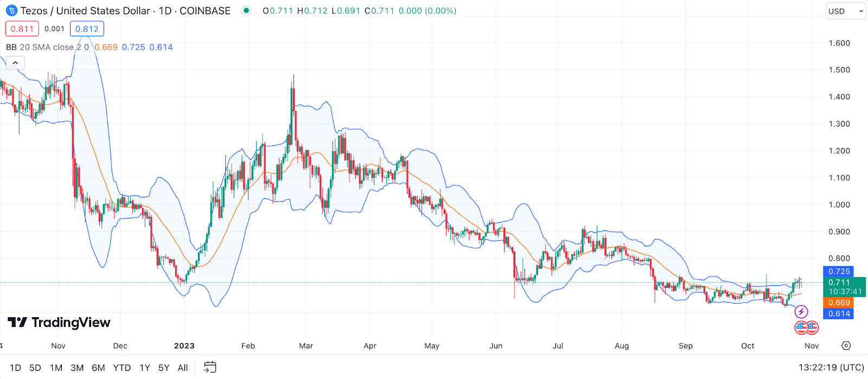Click the Tezos coin logo icon
The width and height of the screenshot is (868, 379).
[x=11, y=11]
